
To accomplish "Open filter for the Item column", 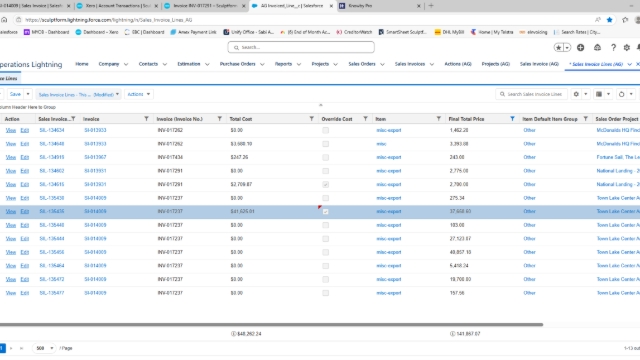I will point(438,119).
